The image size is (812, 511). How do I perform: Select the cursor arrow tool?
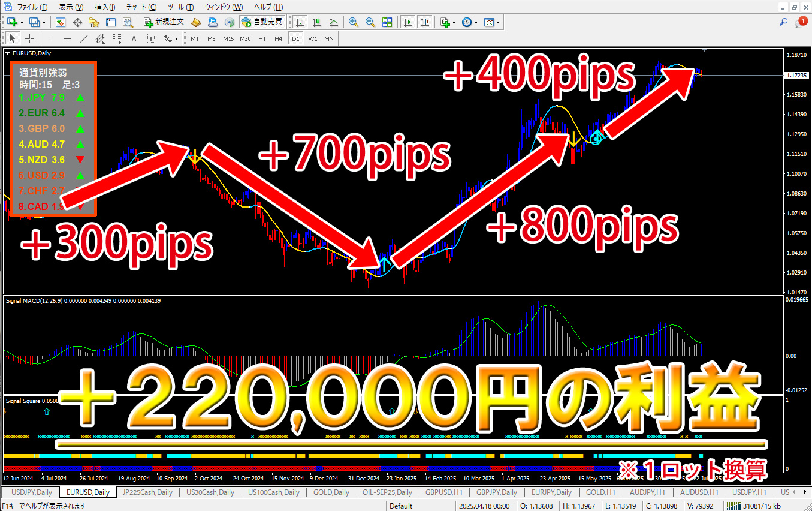pos(13,38)
